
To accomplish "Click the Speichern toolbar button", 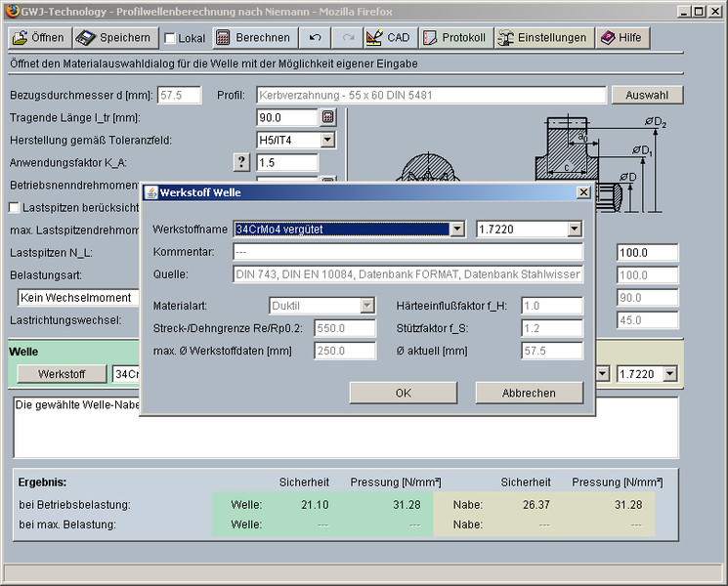I will (114, 38).
